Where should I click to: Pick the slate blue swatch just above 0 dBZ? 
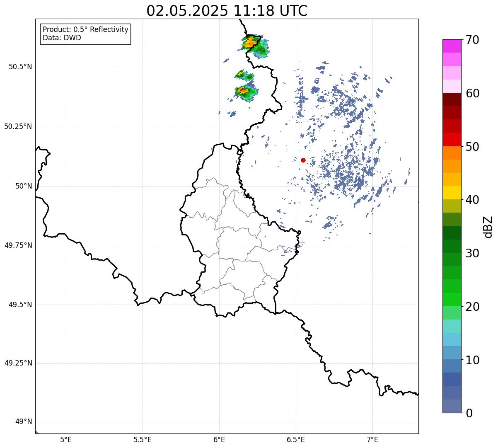452,406
